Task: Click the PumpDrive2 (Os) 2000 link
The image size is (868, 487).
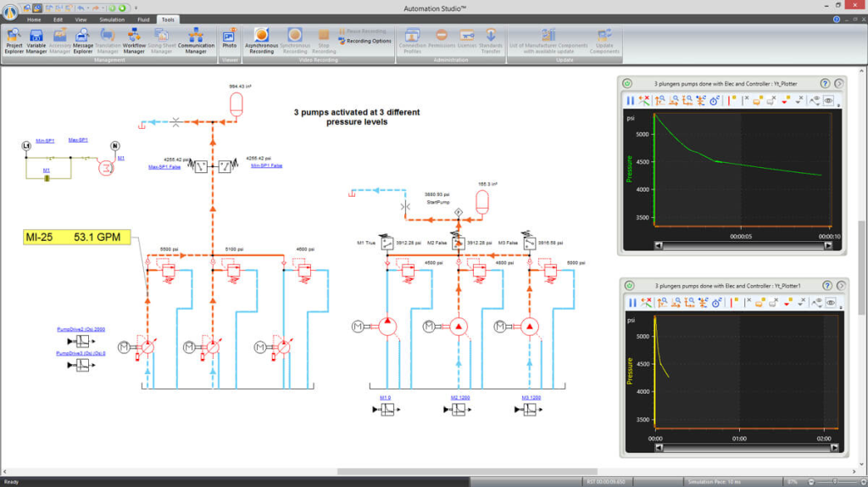Action: click(81, 329)
